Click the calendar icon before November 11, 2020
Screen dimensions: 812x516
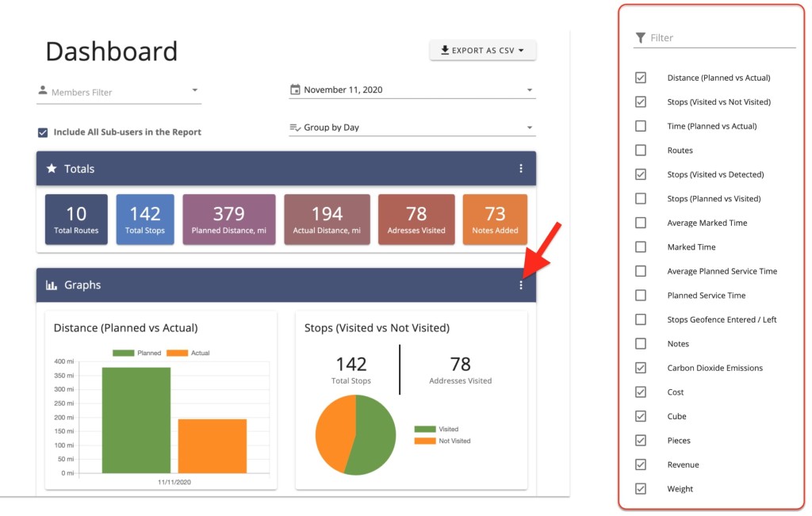[297, 90]
